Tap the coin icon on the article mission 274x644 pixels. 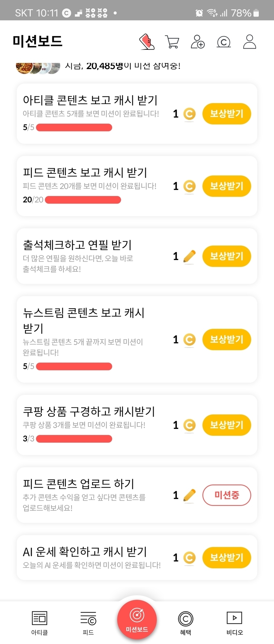coord(189,114)
